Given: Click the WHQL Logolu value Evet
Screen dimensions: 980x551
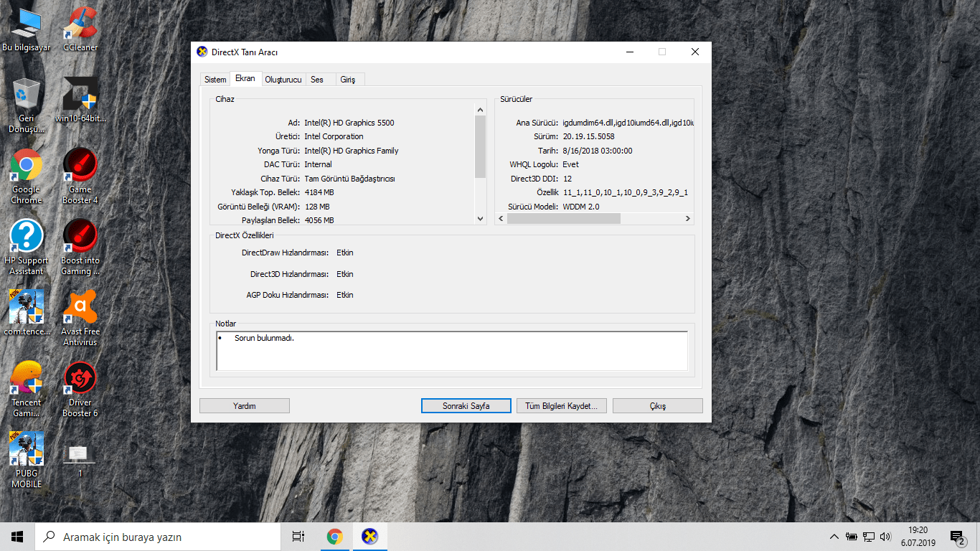Looking at the screenshot, I should pyautogui.click(x=570, y=164).
